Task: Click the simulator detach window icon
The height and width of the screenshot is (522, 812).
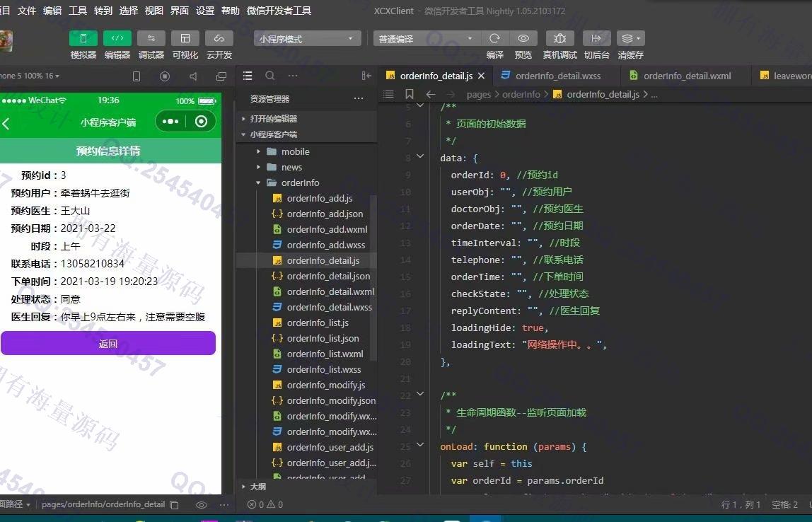Action: click(x=221, y=76)
